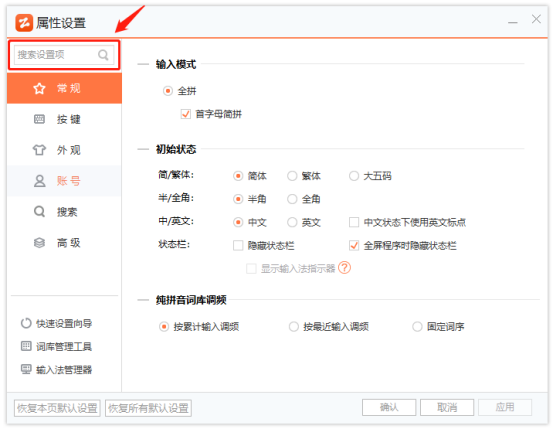Enable 中文状态下使用英文标点 checkbox
Screen dimensions: 554x429
[x=354, y=222]
